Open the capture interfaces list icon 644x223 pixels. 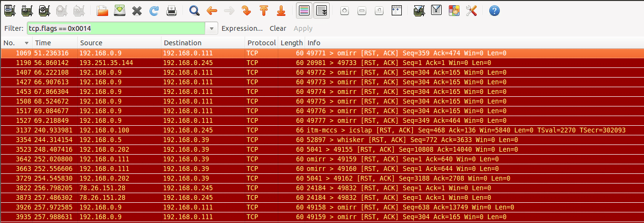[x=10, y=10]
